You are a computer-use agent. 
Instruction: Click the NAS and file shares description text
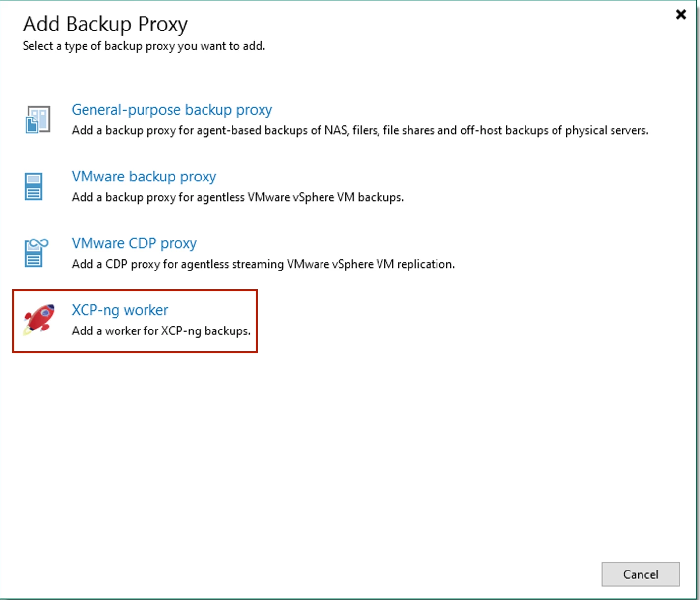(360, 131)
